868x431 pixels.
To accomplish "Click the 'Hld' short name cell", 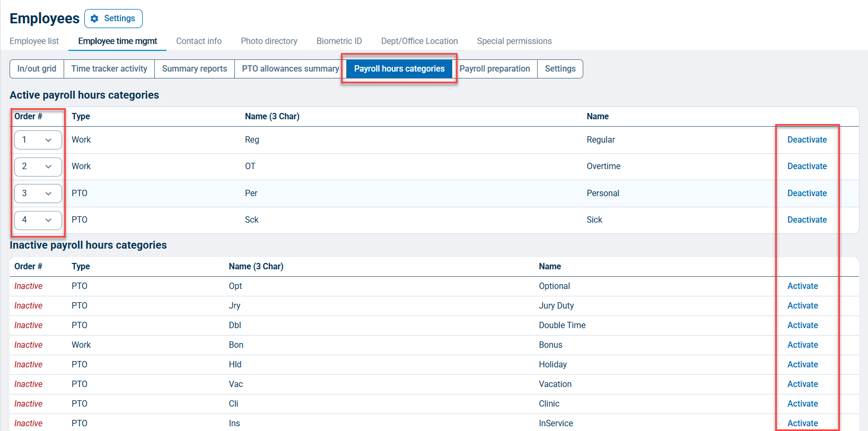I will (x=235, y=365).
